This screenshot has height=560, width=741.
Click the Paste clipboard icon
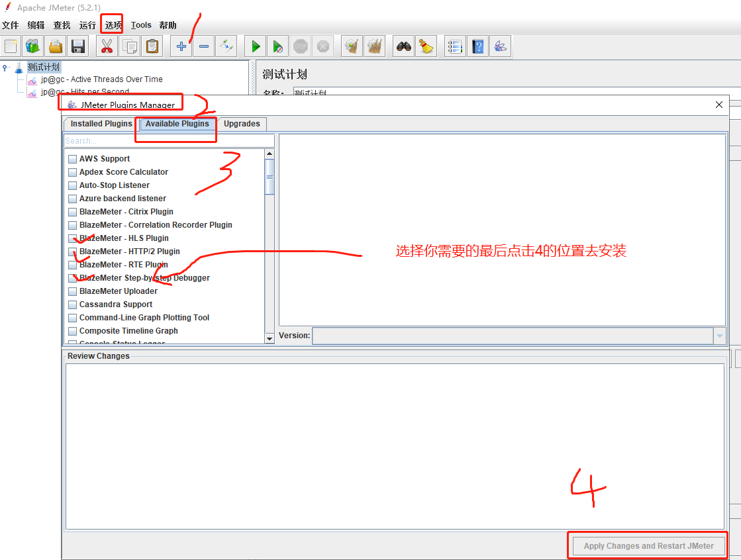click(152, 46)
